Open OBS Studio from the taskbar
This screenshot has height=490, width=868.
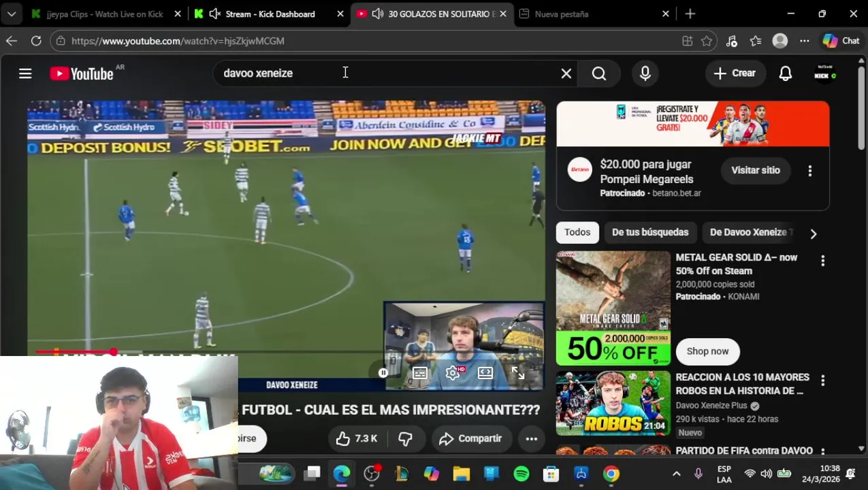click(x=372, y=474)
